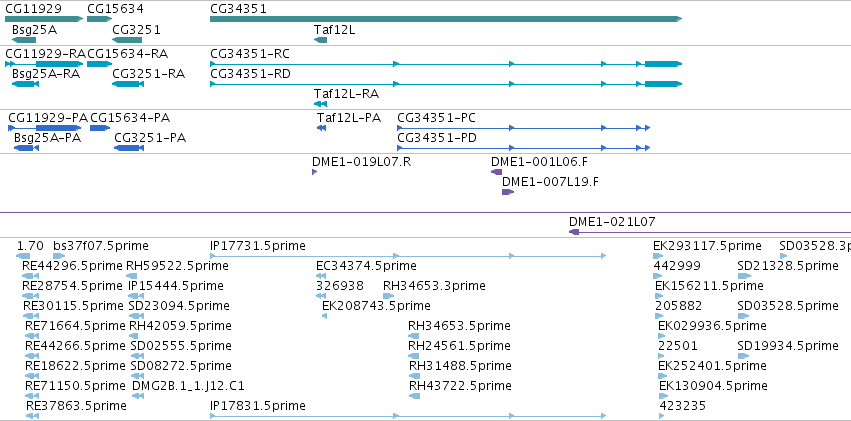Screen dimensions: 851x421
Task: Click the DME1-019L07.R purple marker
Action: (x=314, y=172)
